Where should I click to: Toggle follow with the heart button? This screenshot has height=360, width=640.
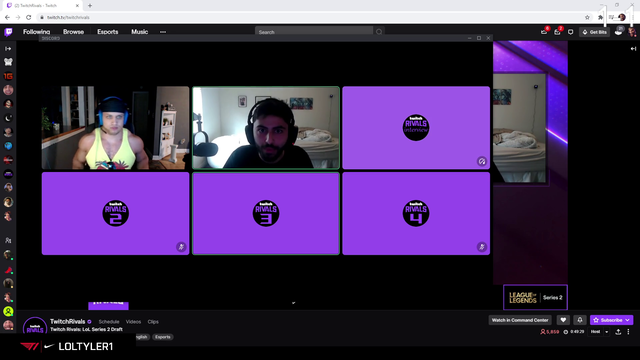(563, 320)
